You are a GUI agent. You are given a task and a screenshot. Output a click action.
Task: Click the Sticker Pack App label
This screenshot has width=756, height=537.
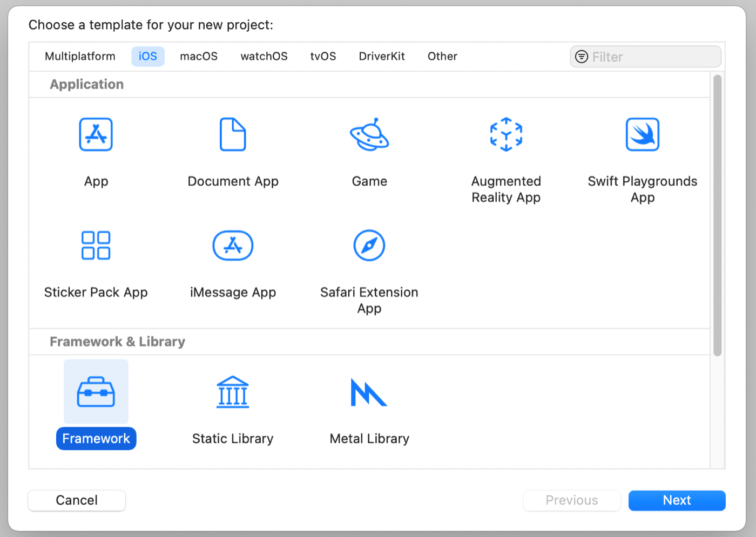click(96, 292)
